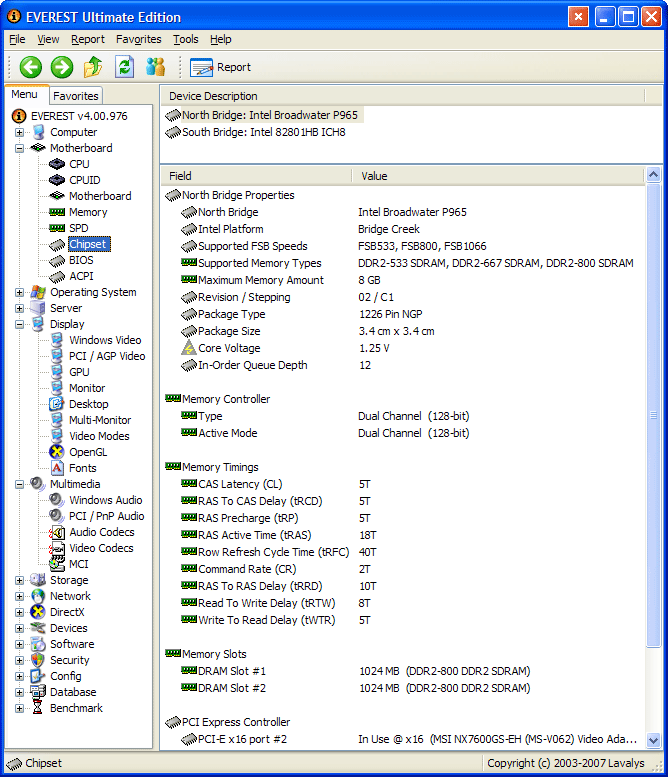Select Motherboard sub-item under Motherboard

coord(100,196)
